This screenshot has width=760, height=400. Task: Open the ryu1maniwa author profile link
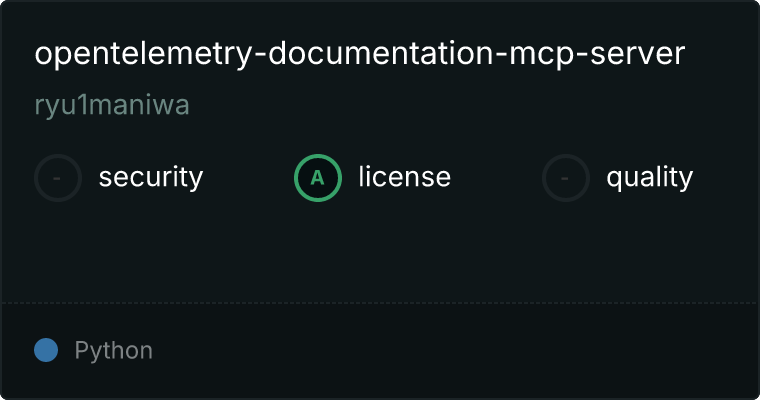(x=112, y=105)
